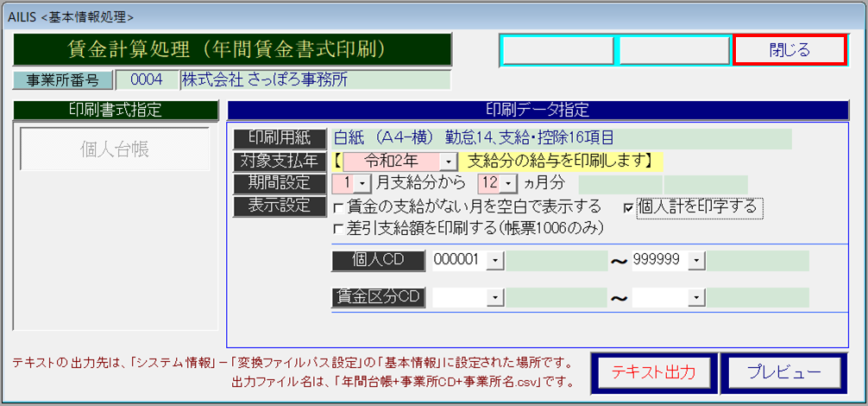Open the 令和2年 payment year dropdown arrow
The width and height of the screenshot is (868, 406).
pos(449,162)
